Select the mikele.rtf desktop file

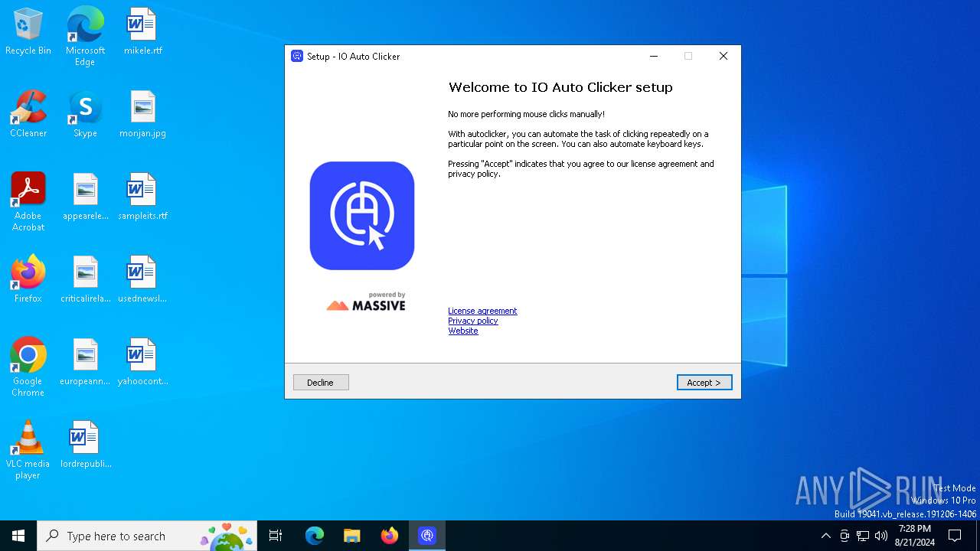pos(142,32)
